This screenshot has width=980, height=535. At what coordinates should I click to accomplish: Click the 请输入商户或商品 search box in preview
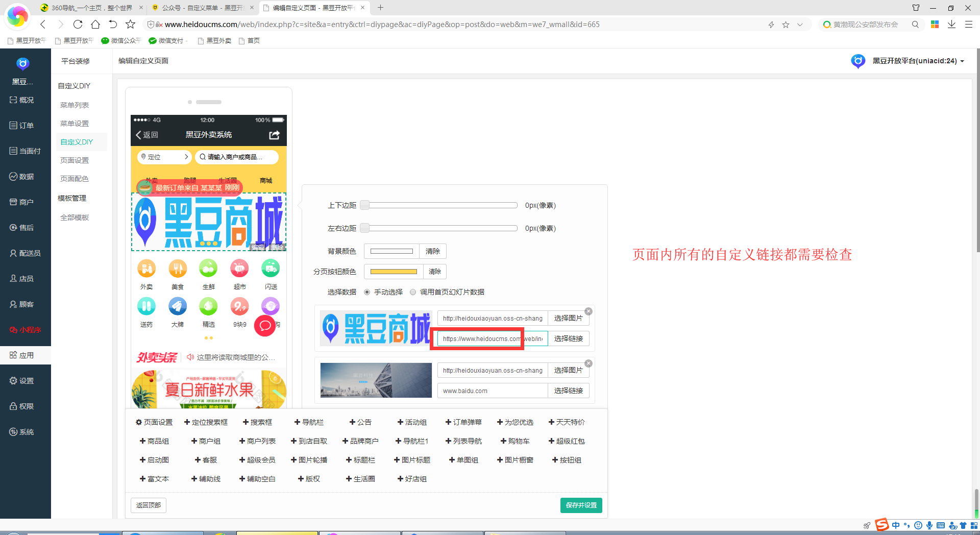pyautogui.click(x=237, y=157)
